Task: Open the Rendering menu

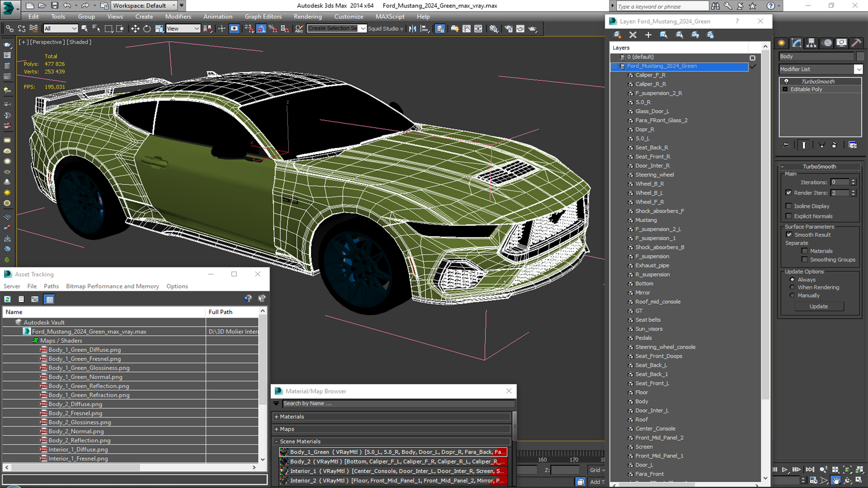Action: (x=307, y=17)
